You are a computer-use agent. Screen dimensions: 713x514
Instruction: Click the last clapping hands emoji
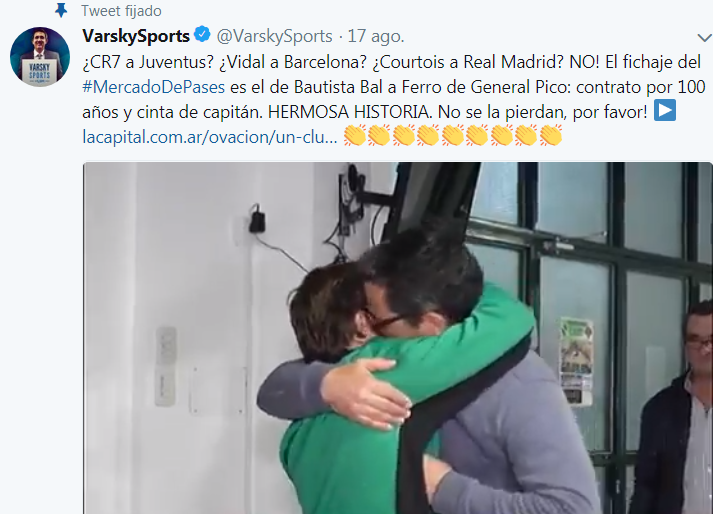pyautogui.click(x=551, y=136)
